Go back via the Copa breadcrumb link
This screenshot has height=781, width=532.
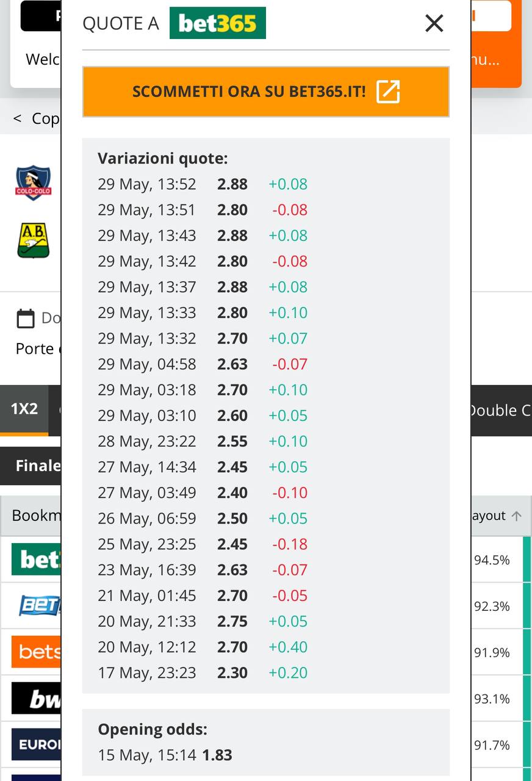[37, 118]
